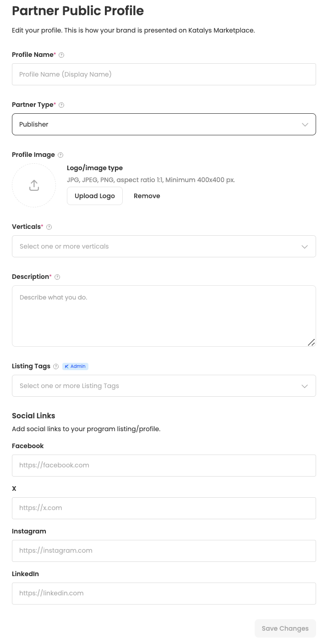Screen dimensions: 328x644
Task: Grab the Description textarea resize handle
Action: point(311,342)
